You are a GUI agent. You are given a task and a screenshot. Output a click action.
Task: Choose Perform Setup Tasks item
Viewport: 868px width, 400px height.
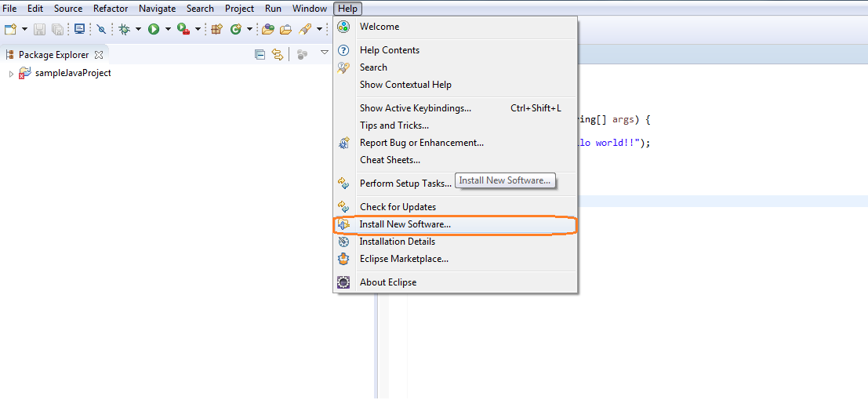point(455,184)
